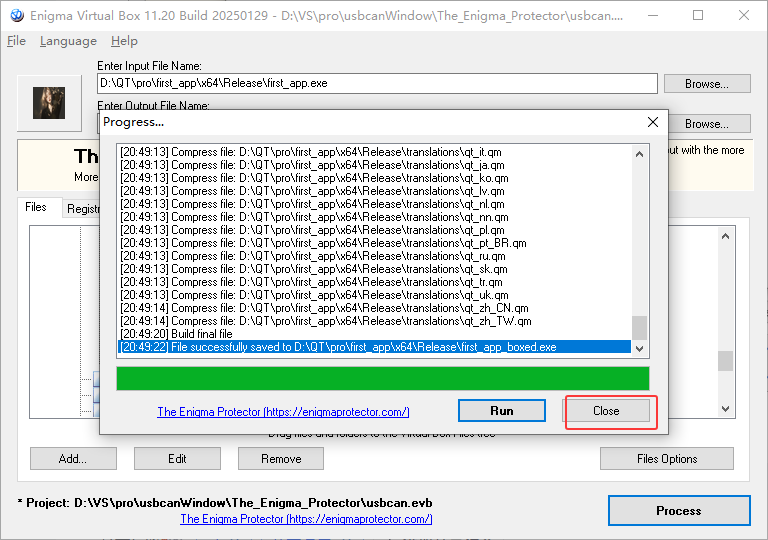Close the Progress dialog with the X
This screenshot has height=540, width=768.
pyautogui.click(x=653, y=122)
